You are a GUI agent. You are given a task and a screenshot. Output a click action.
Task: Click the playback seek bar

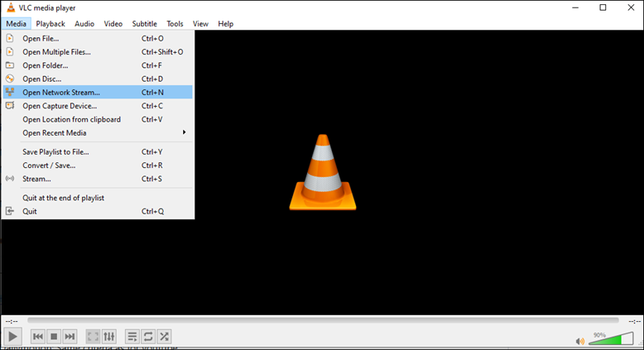point(323,320)
